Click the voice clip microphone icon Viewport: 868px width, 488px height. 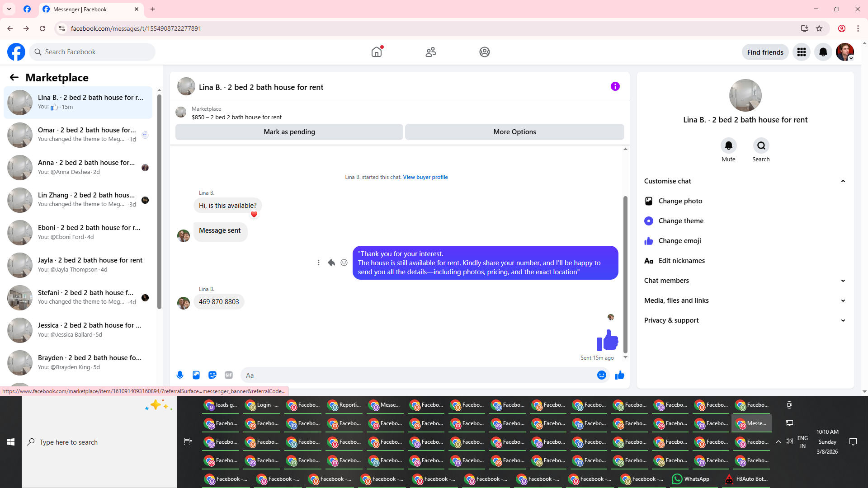180,375
